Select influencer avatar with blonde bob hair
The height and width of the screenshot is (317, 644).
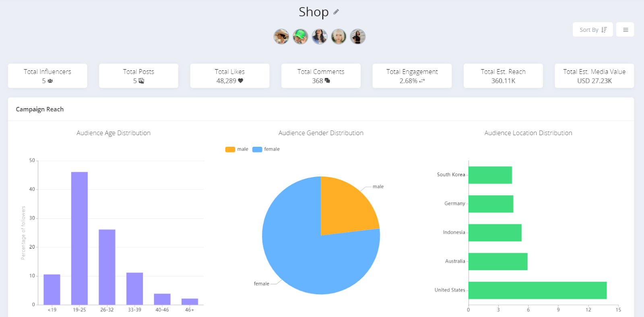pos(339,37)
